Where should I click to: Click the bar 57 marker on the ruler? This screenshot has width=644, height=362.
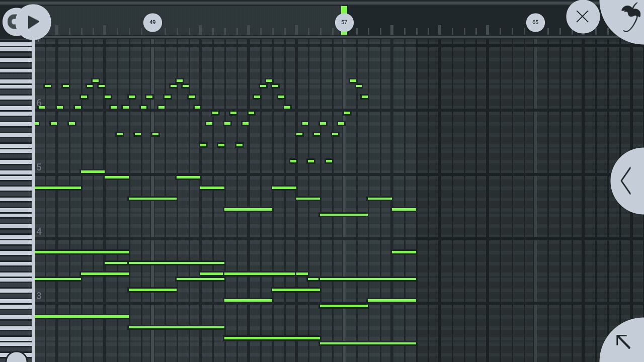(344, 23)
